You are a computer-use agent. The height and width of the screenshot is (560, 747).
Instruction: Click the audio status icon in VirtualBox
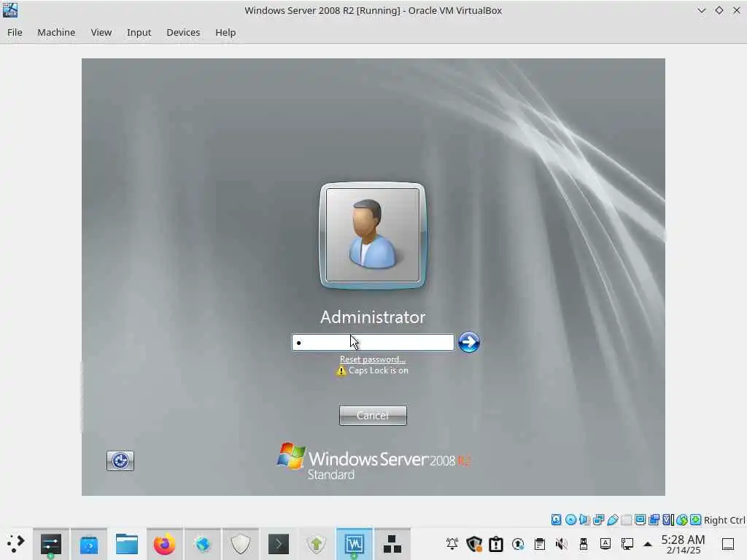tap(584, 519)
